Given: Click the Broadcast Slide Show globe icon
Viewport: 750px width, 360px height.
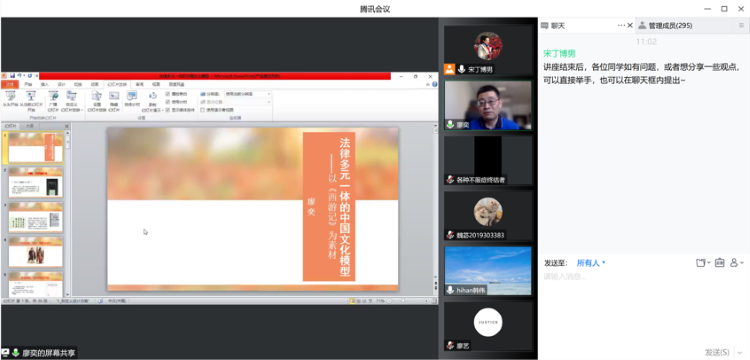Looking at the screenshot, I should (54, 96).
